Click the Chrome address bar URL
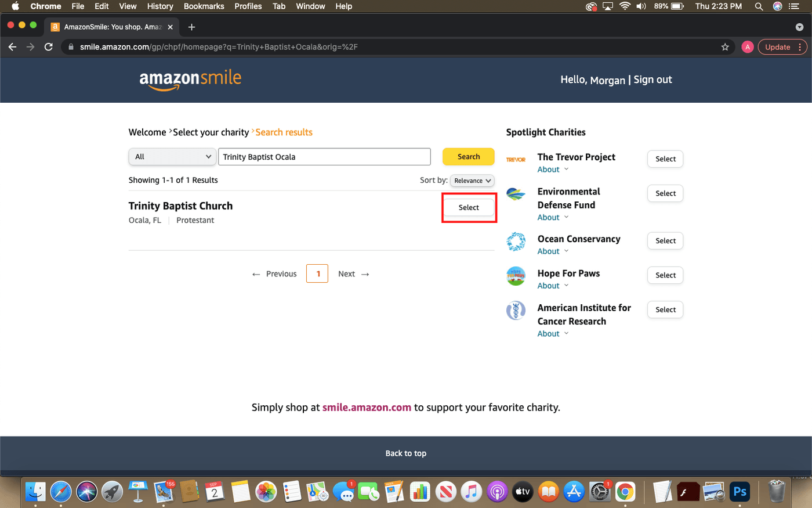This screenshot has width=812, height=508. [219, 47]
